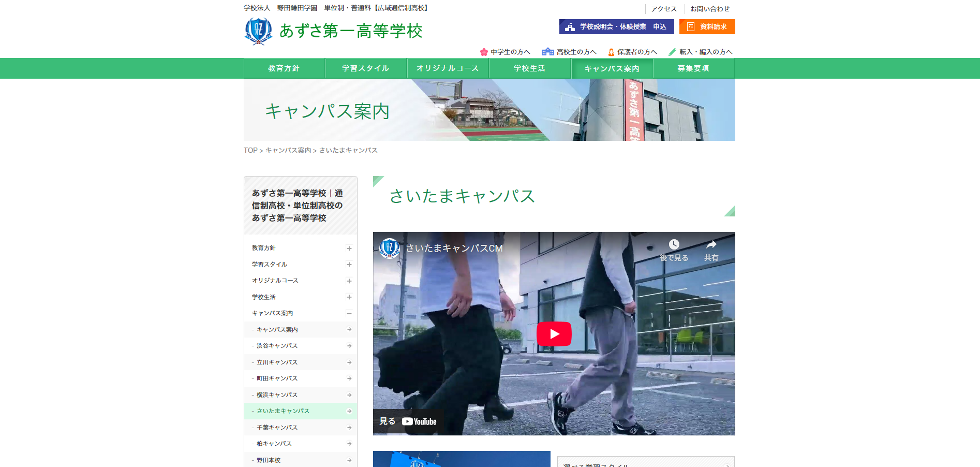Click the blue campus photo thumbnail below video
The image size is (980, 467).
point(462,459)
